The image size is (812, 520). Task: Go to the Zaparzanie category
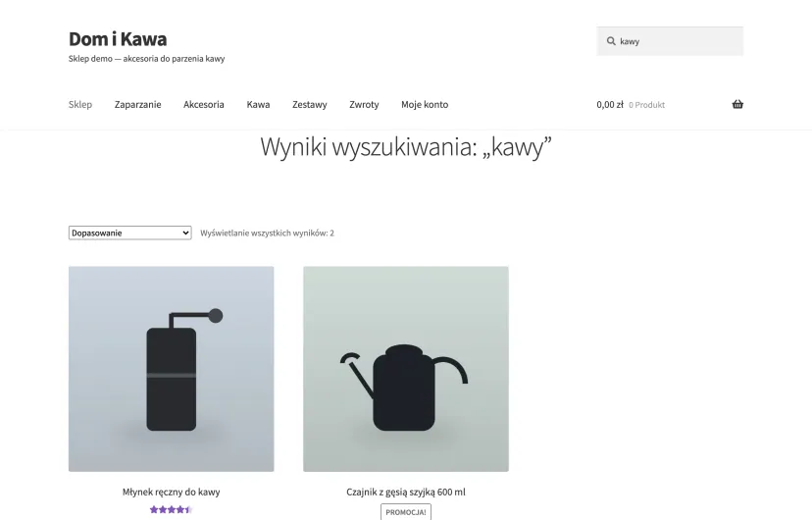click(137, 104)
